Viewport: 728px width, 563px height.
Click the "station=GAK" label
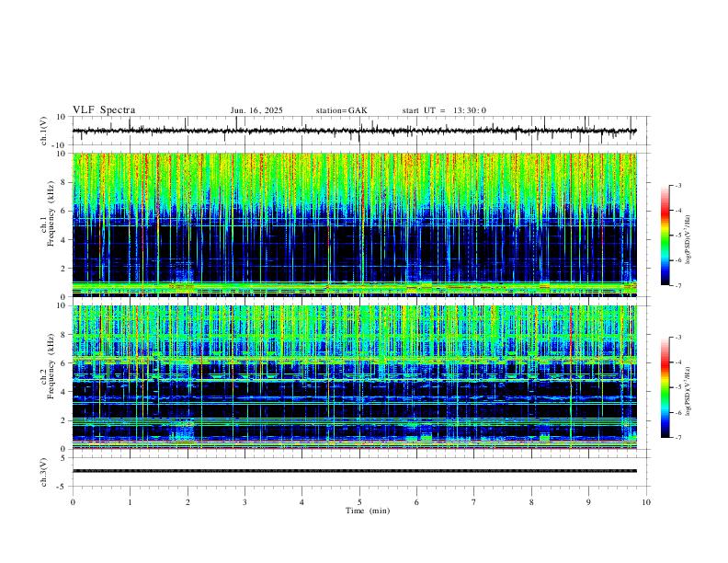[x=341, y=110]
